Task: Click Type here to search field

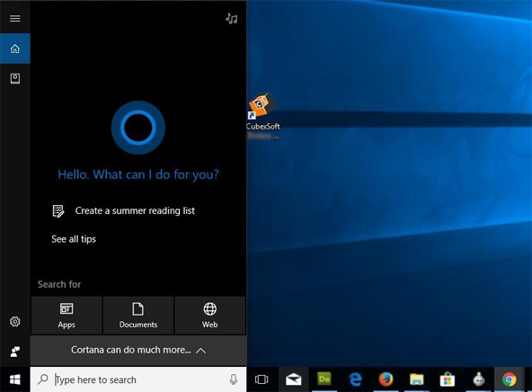Action: (x=138, y=379)
